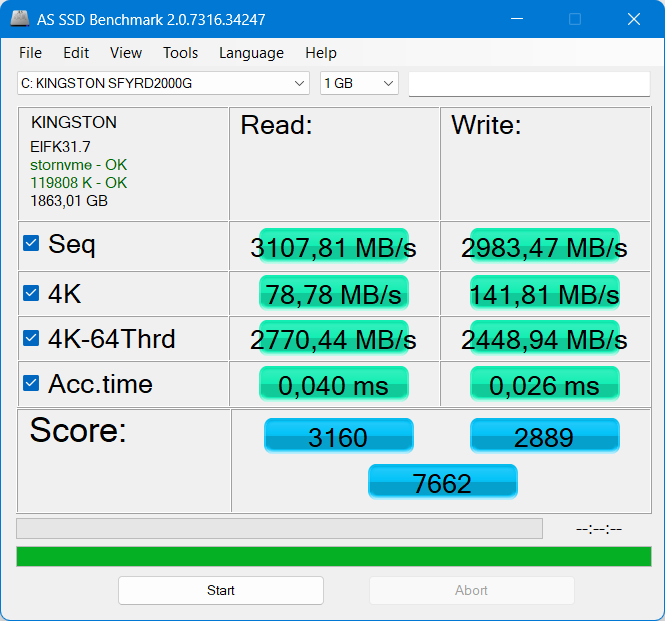The width and height of the screenshot is (665, 621).
Task: Click the firmware version EIFK31.7
Action: click(x=60, y=147)
